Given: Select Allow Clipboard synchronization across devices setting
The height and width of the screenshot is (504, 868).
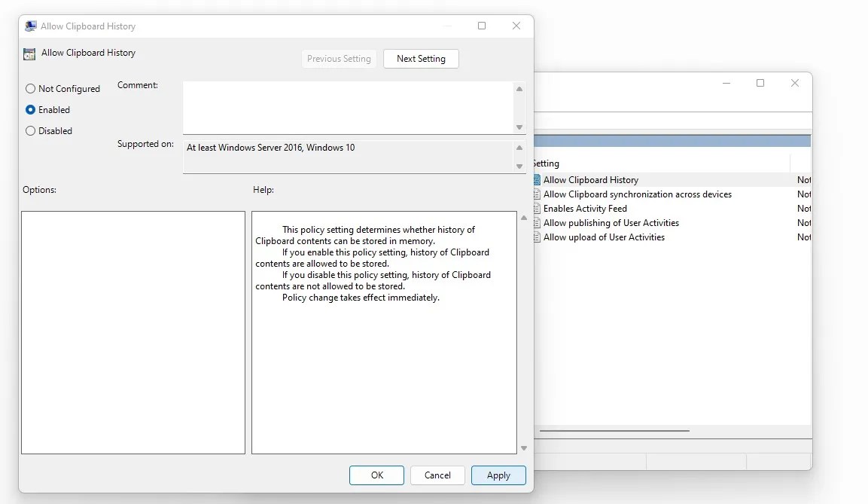Looking at the screenshot, I should pos(636,194).
